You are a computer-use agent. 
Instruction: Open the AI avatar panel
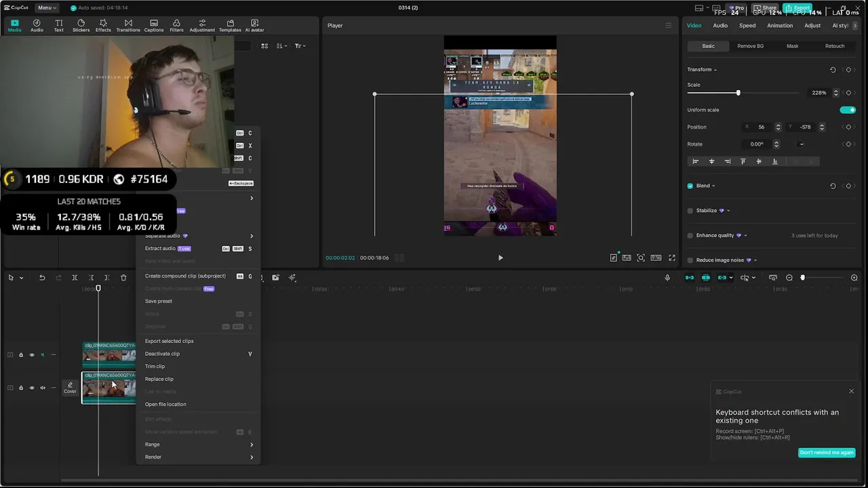point(254,26)
